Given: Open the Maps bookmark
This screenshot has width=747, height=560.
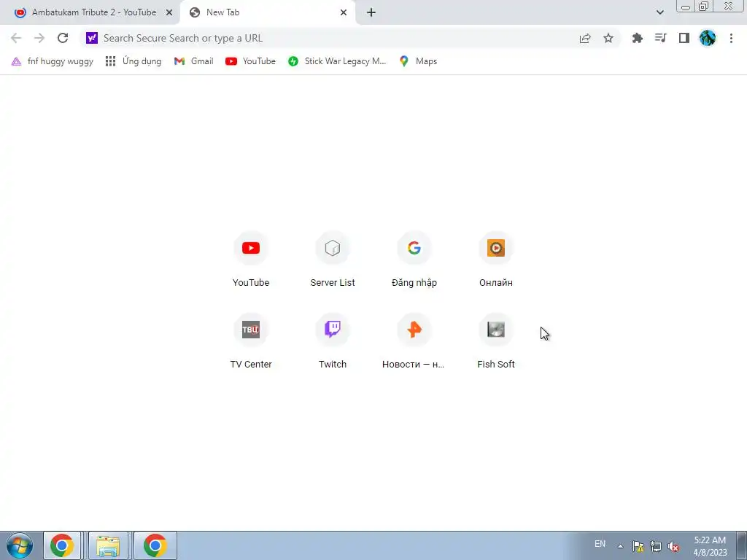Looking at the screenshot, I should point(418,61).
